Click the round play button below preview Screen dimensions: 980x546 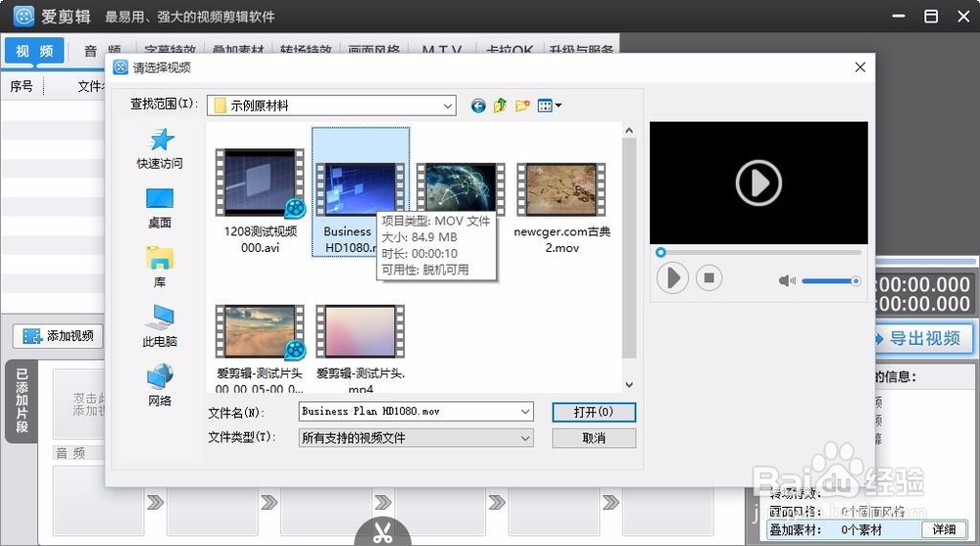pyautogui.click(x=672, y=278)
